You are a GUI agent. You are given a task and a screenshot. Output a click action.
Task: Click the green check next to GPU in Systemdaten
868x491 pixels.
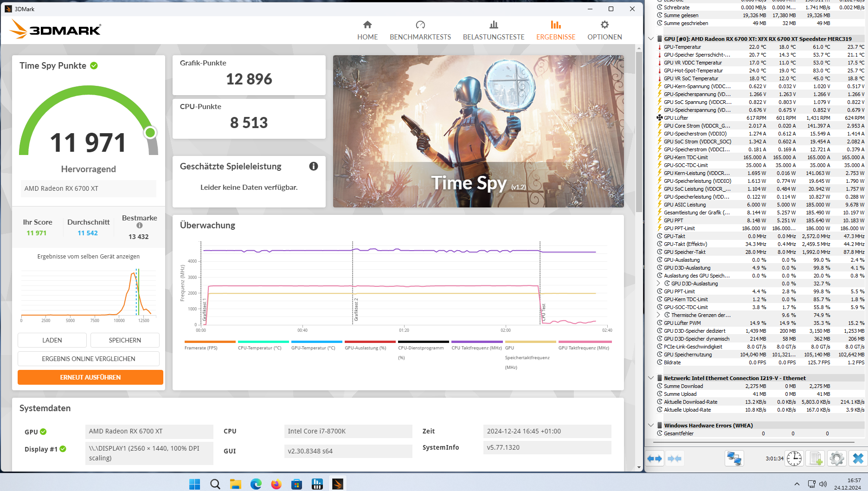(43, 432)
